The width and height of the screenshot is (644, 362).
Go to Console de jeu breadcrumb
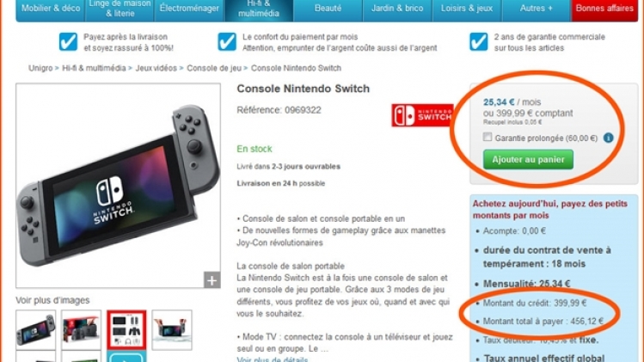[214, 68]
